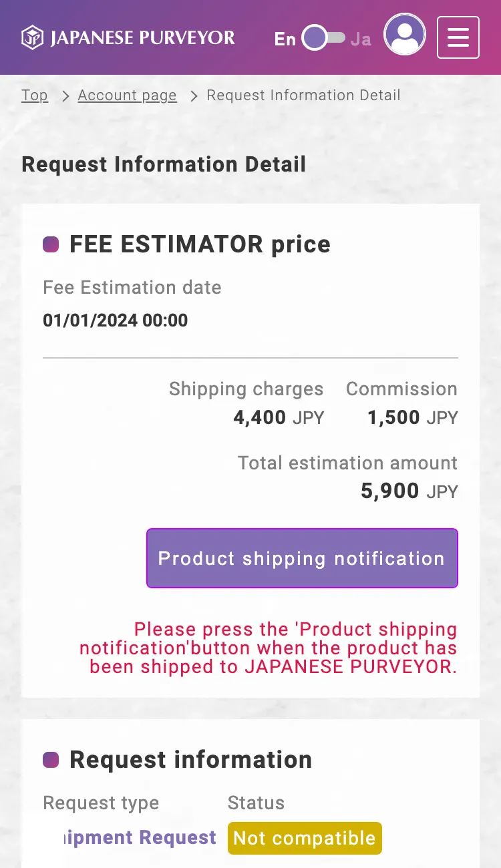Open the hamburger menu
This screenshot has width=501, height=868.
tap(458, 37)
